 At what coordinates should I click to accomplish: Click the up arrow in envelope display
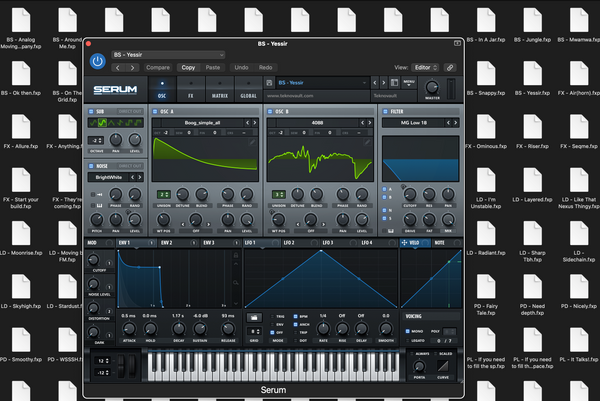point(236,264)
